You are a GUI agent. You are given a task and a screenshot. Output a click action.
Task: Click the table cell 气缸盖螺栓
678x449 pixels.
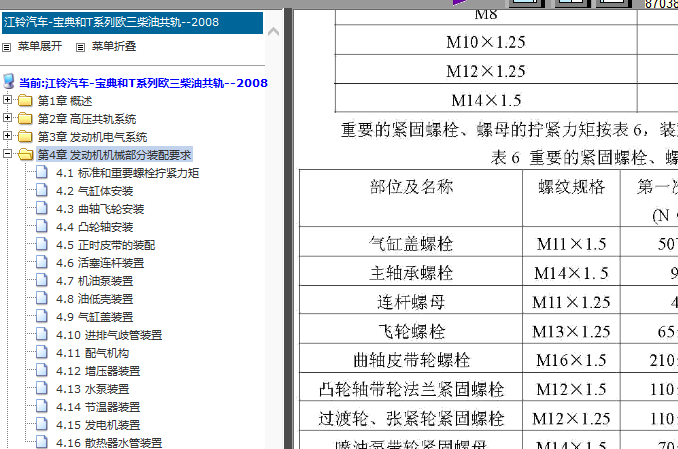[411, 242]
